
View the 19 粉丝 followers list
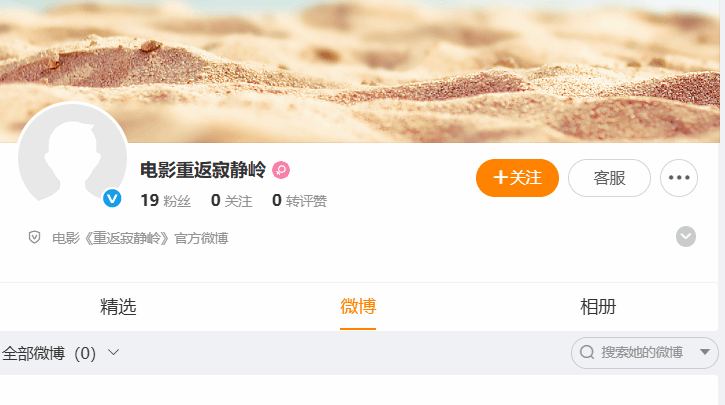coord(166,201)
